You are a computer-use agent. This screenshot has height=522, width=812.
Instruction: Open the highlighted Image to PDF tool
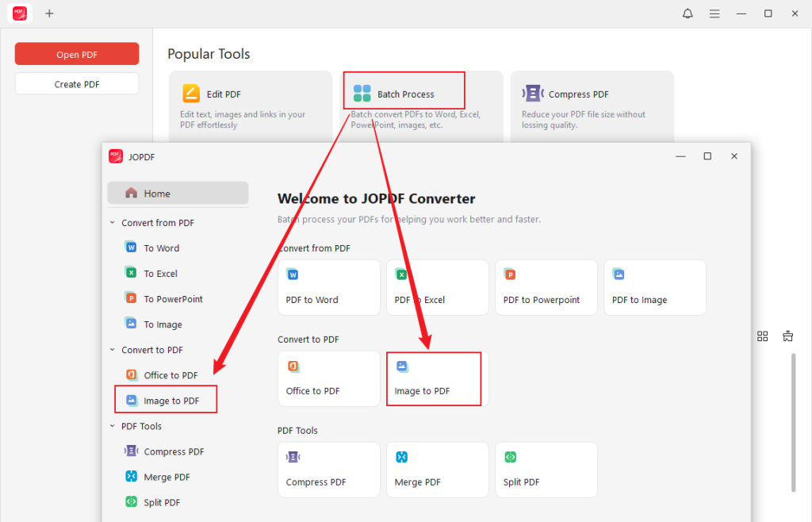click(x=434, y=378)
